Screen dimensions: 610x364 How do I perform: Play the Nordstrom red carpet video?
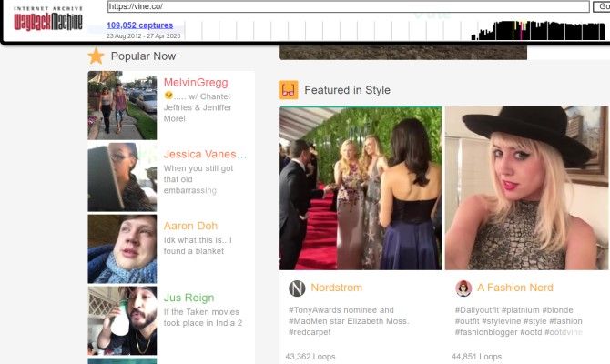coord(361,188)
